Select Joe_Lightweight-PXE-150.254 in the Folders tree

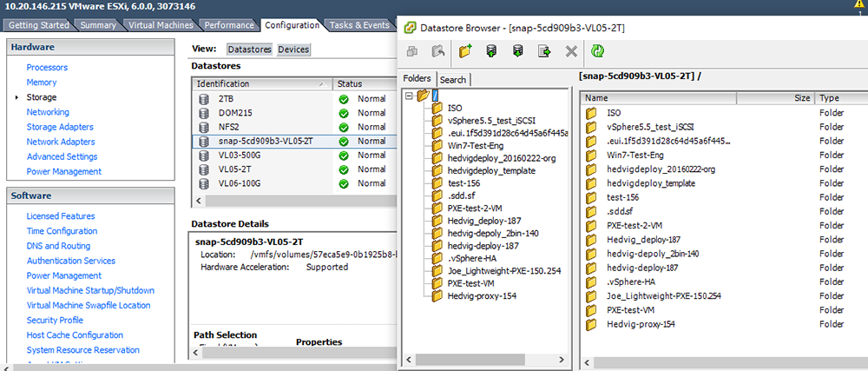(x=504, y=271)
